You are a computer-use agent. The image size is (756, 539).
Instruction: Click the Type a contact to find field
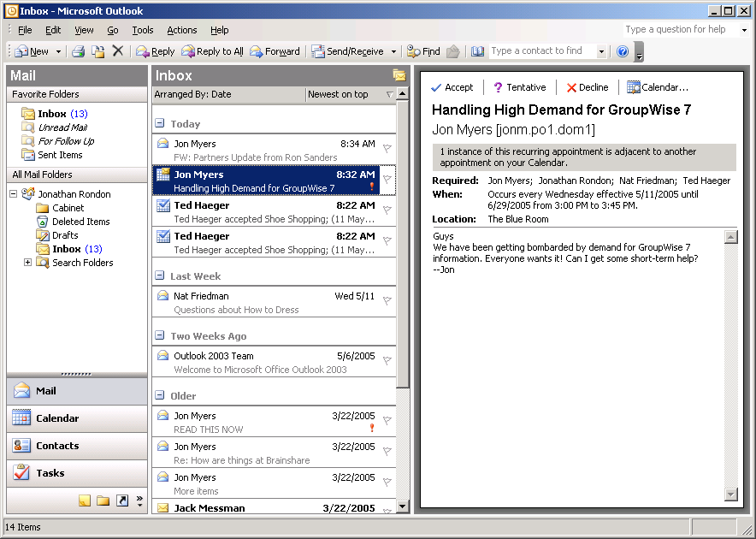[543, 50]
